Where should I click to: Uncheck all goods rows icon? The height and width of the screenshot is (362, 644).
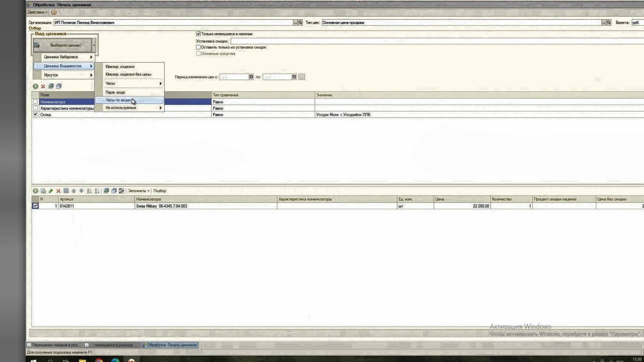tap(114, 191)
